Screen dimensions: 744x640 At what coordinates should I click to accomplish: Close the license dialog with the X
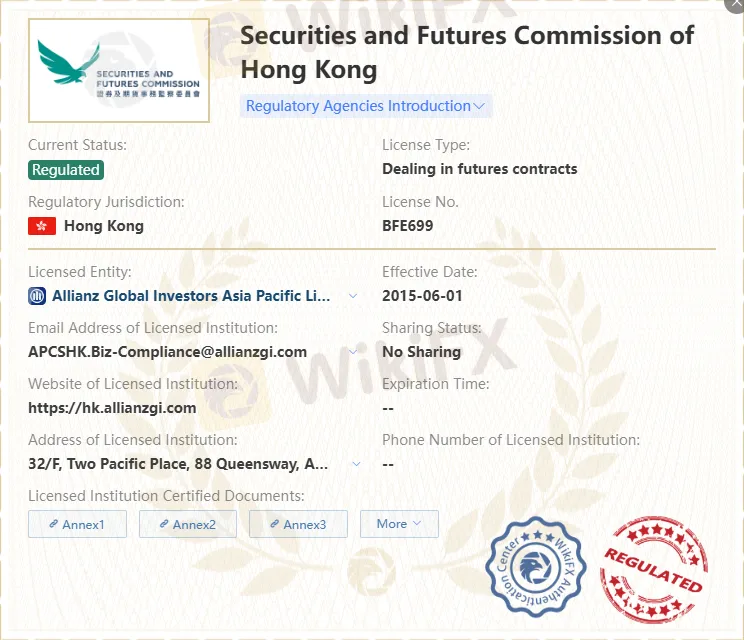click(737, 4)
